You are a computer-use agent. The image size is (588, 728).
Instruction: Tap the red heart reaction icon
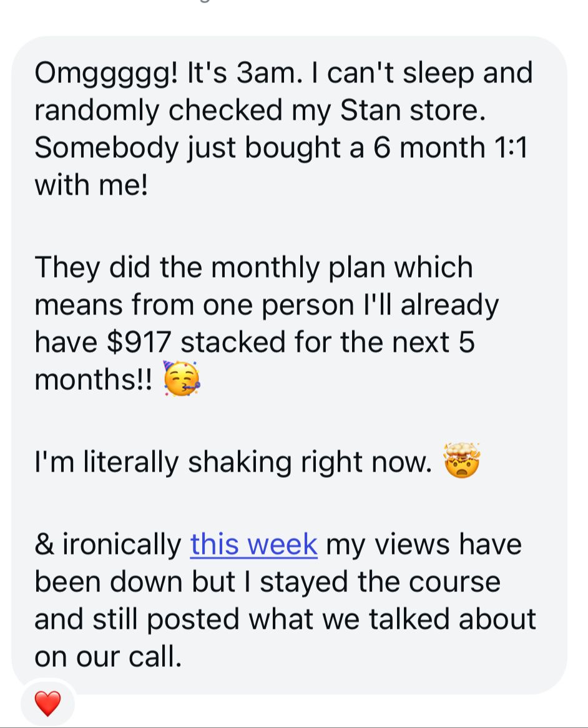click(x=48, y=704)
